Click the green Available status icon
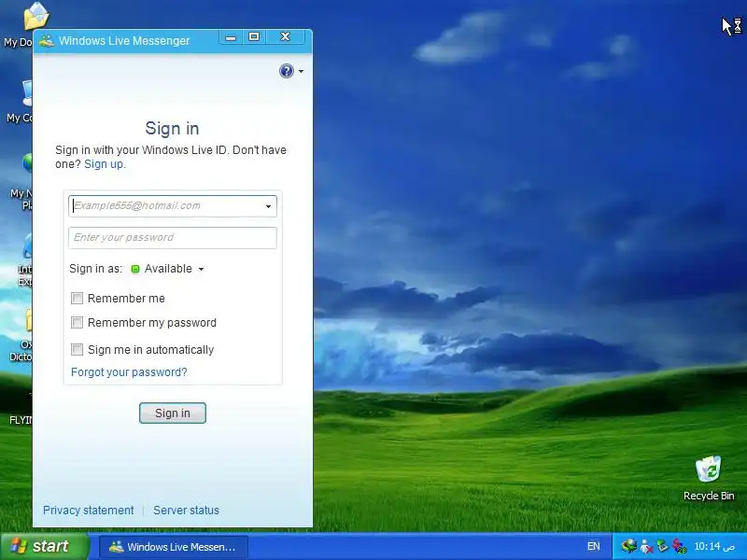Screen dimensions: 747x560 tap(135, 269)
